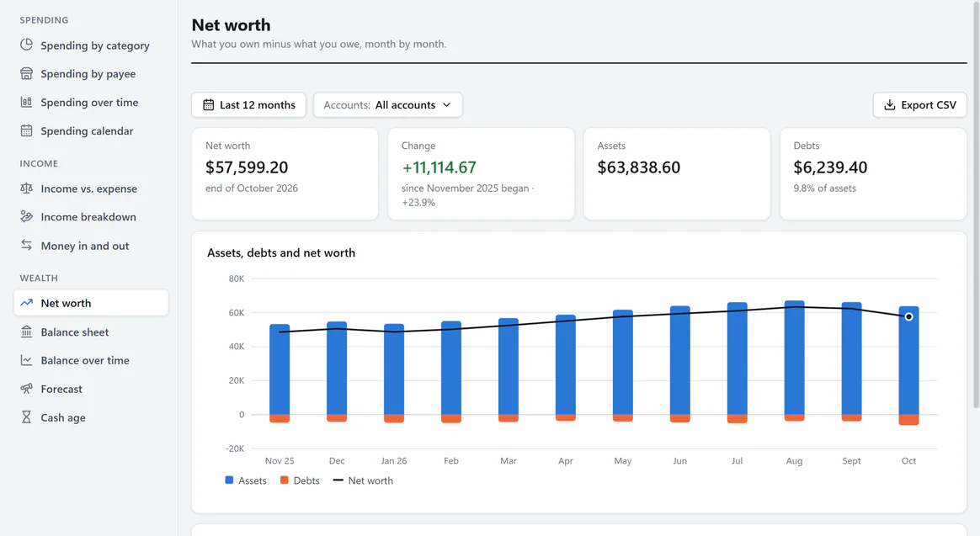
Task: Click the black Net worth legend line
Action: 338,480
